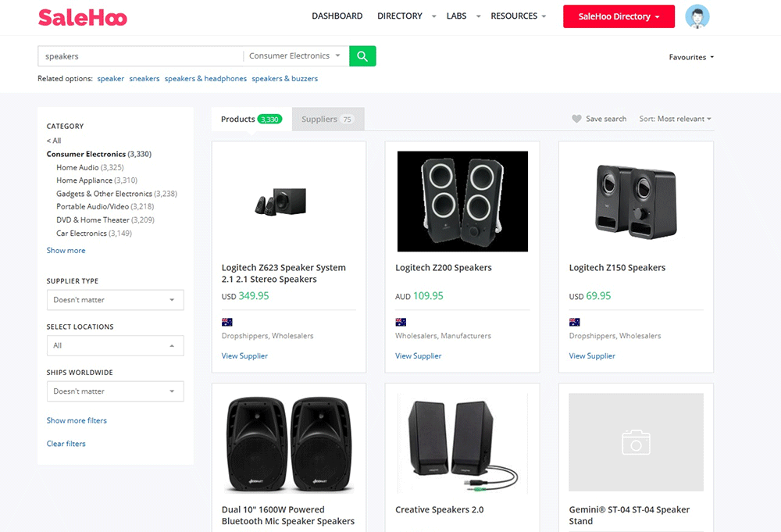This screenshot has height=532, width=781.
Task: Open the Select Locations dropdown
Action: click(115, 345)
